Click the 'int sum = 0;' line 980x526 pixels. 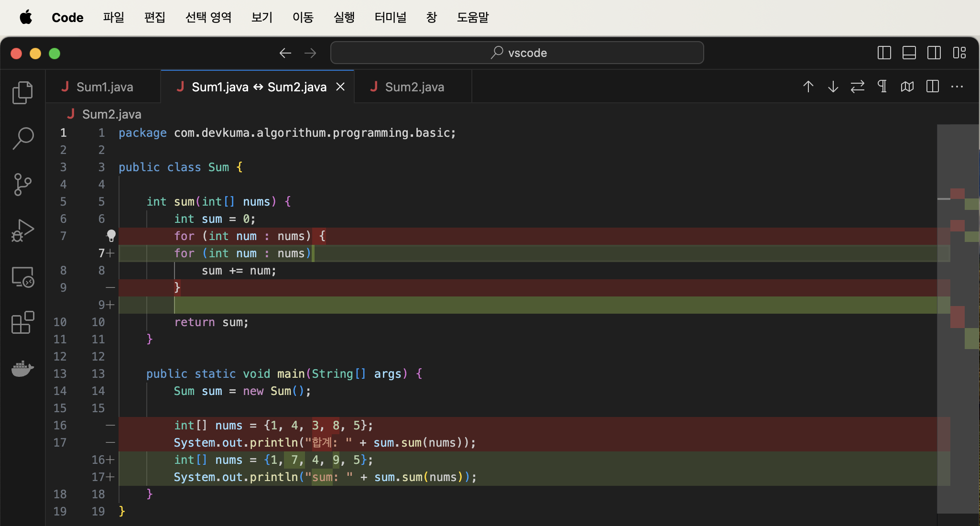point(215,219)
